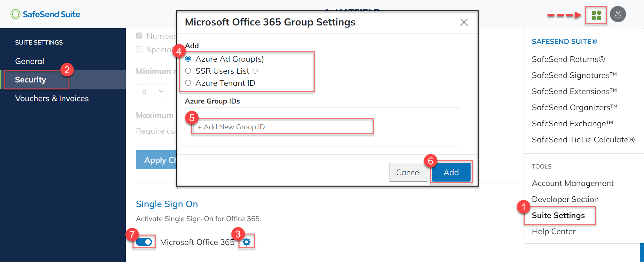Click the SSR Users List info icon
This screenshot has height=262, width=644.
pos(255,71)
